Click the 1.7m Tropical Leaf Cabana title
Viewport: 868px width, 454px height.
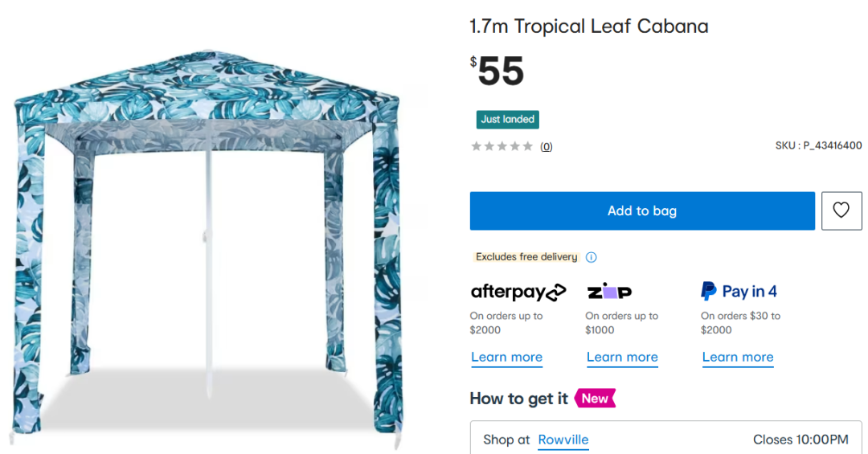(589, 27)
